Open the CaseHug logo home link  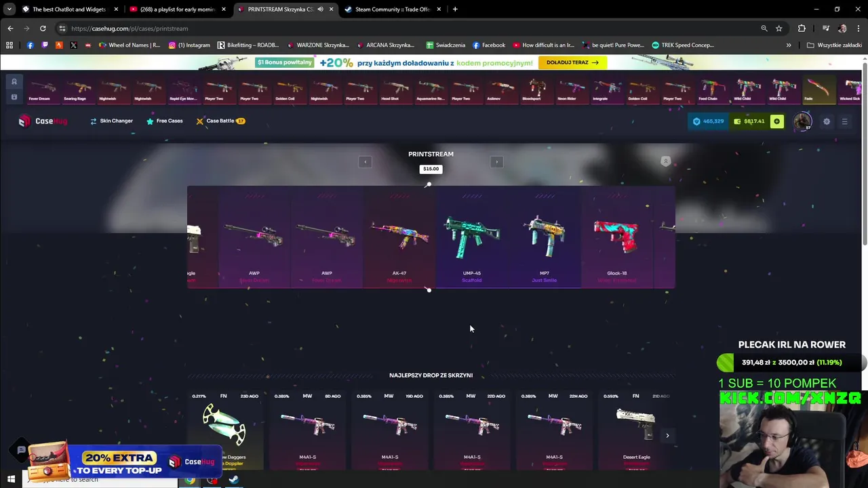coord(43,121)
